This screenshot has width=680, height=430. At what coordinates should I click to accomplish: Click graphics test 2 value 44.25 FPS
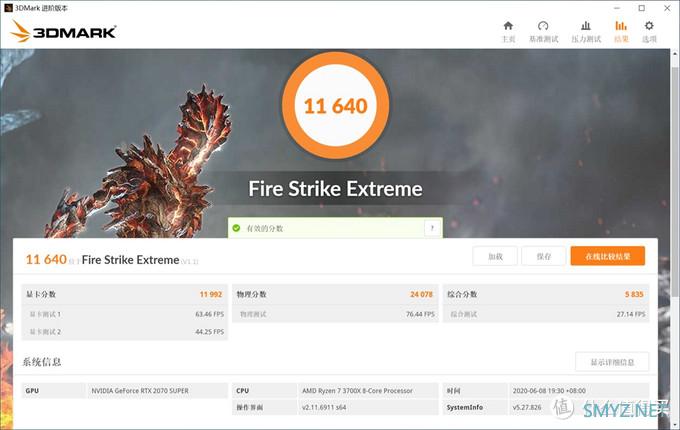(209, 332)
